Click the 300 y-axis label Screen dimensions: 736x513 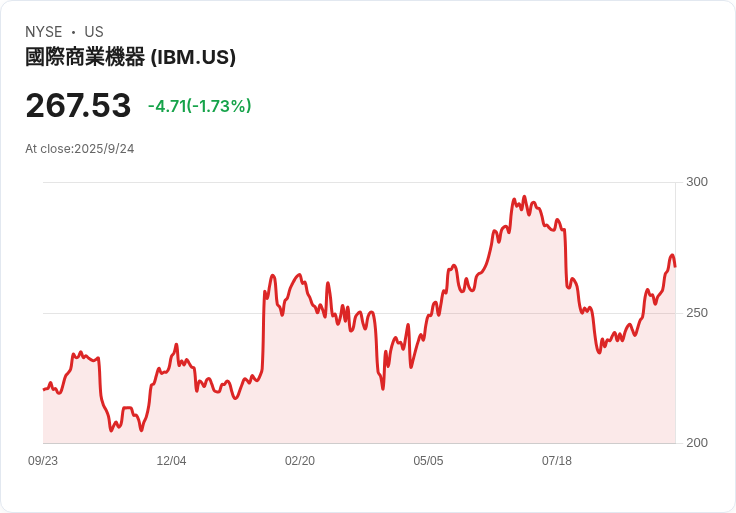(x=696, y=182)
